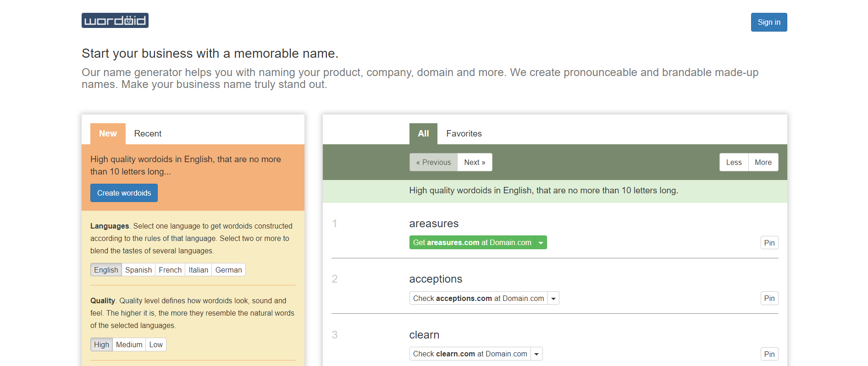Expand dropdown caret beside acceptions.com check
This screenshot has width=868, height=366.
click(x=553, y=299)
